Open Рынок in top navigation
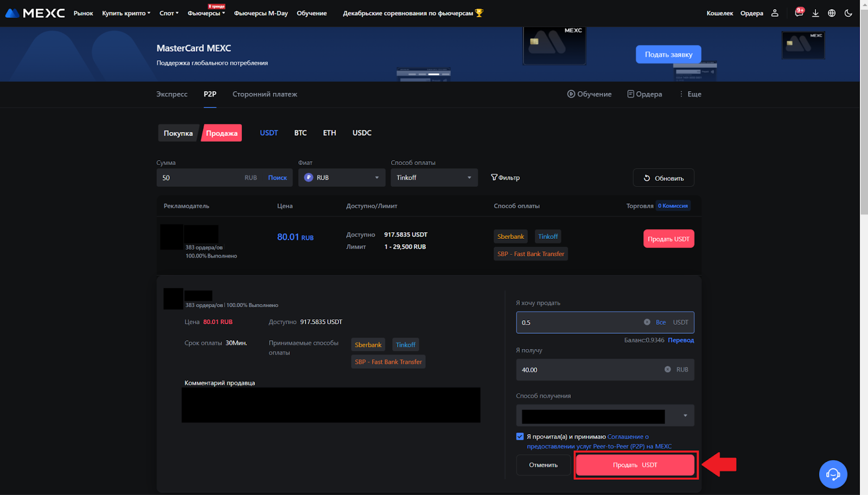Image resolution: width=868 pixels, height=495 pixels. coord(83,13)
